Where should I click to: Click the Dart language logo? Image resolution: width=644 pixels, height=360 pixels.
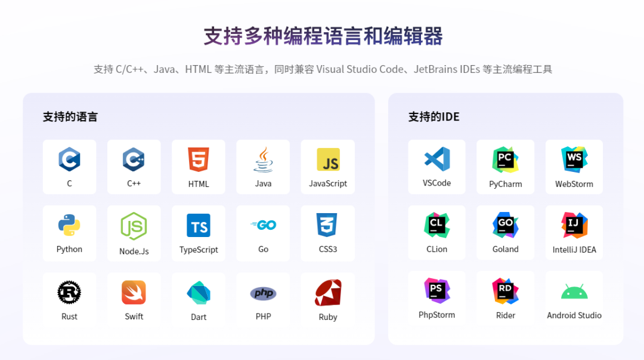[199, 293]
